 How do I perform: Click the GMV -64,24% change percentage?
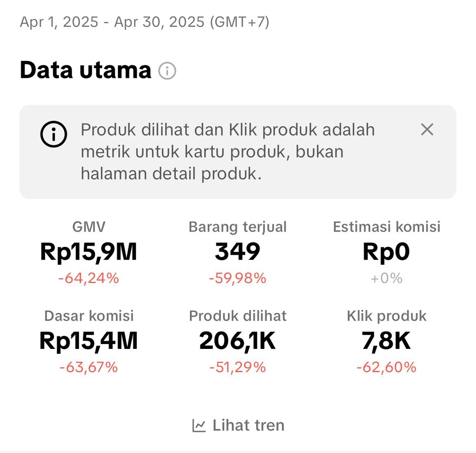coord(88,279)
